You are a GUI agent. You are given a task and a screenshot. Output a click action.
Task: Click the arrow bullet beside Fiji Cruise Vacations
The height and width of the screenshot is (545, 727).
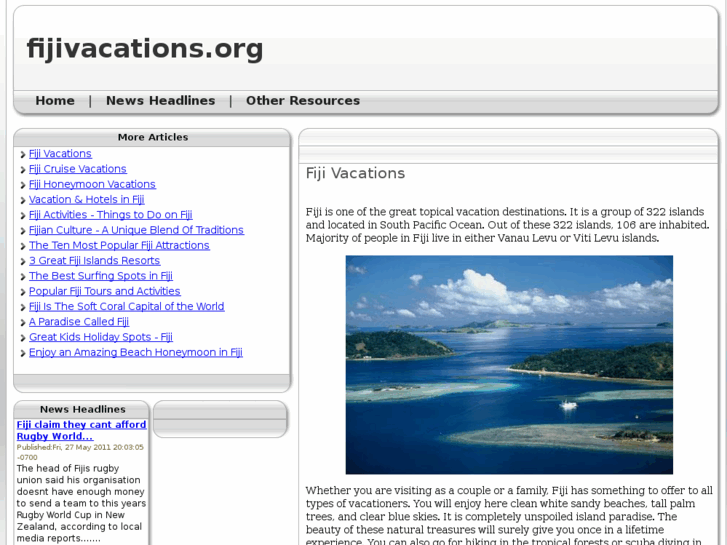pyautogui.click(x=23, y=170)
